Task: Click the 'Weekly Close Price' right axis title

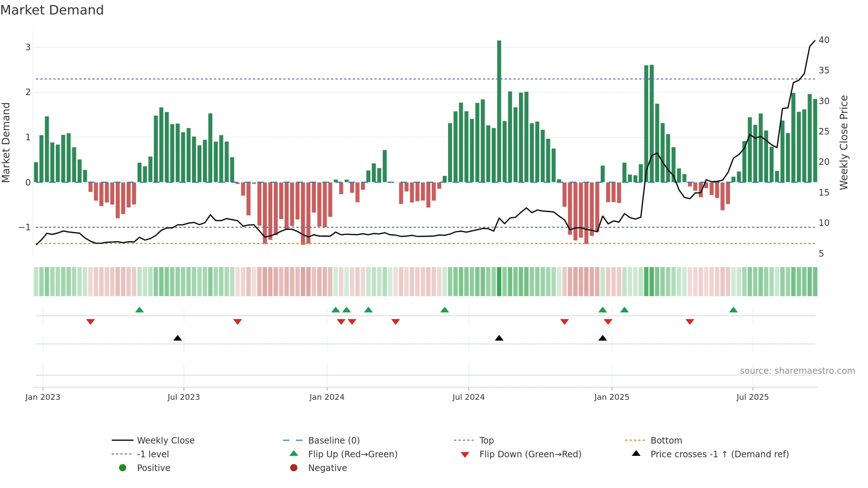Action: (844, 142)
